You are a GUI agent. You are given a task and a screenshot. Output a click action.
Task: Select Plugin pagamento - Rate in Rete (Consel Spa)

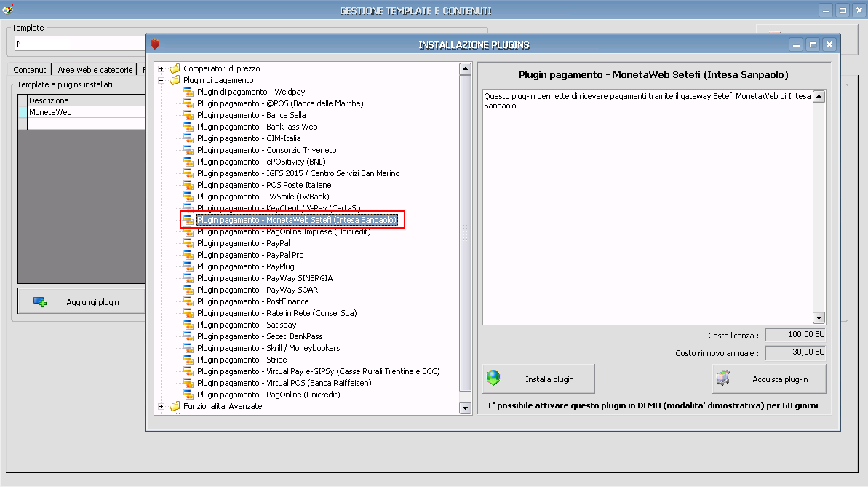coord(276,313)
